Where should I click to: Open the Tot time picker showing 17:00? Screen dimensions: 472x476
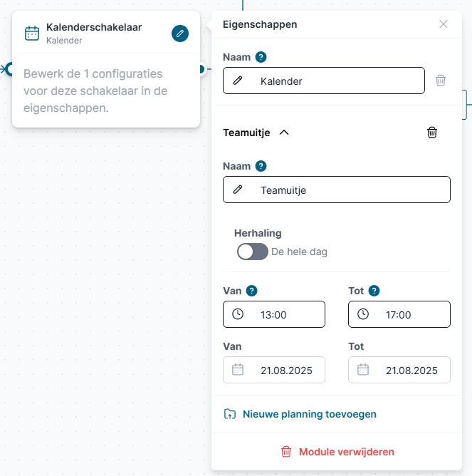[399, 314]
